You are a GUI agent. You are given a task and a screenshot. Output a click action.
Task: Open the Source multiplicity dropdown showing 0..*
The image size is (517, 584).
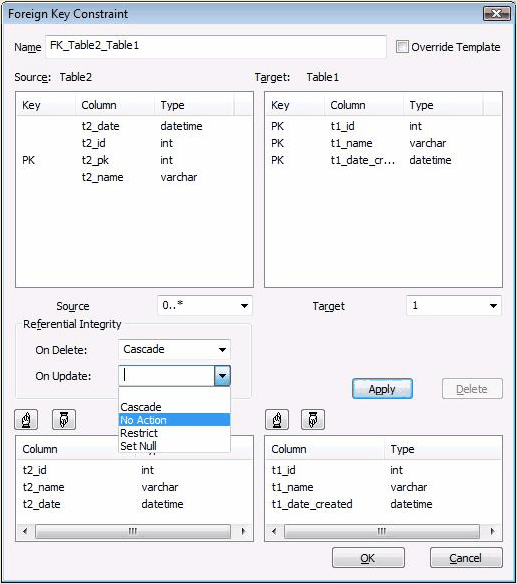coord(205,306)
